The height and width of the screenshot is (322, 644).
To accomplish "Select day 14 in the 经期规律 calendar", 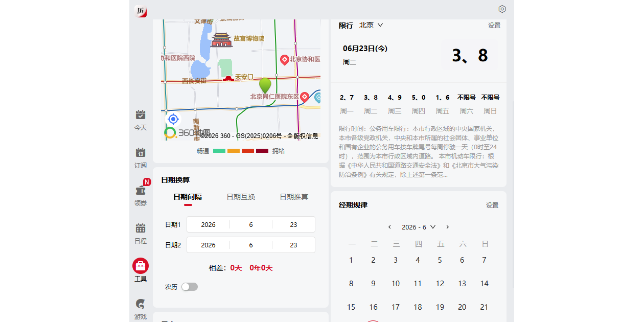I will coord(484,284).
